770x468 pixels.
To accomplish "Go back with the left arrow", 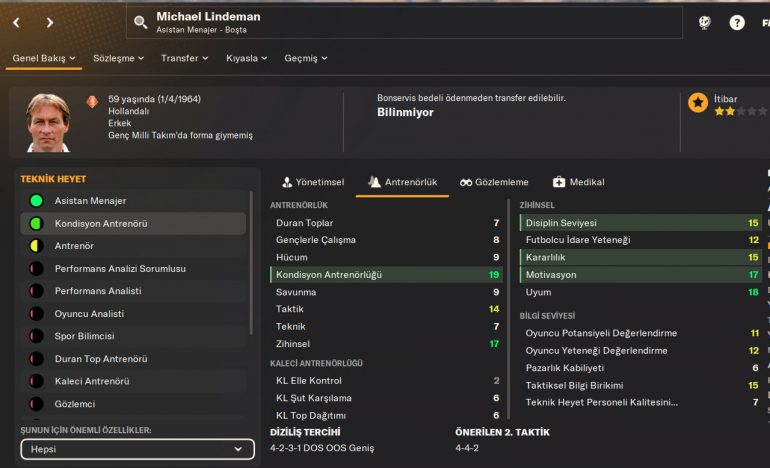I will point(16,22).
